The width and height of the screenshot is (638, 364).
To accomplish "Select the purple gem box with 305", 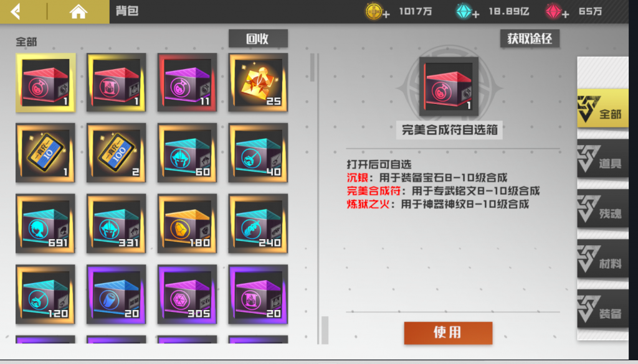I will (187, 294).
